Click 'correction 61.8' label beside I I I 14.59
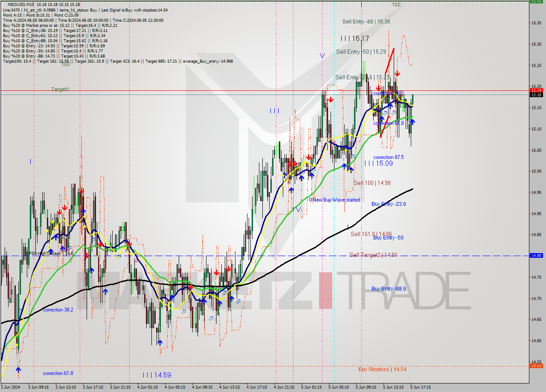The image size is (546, 392). coord(58,373)
